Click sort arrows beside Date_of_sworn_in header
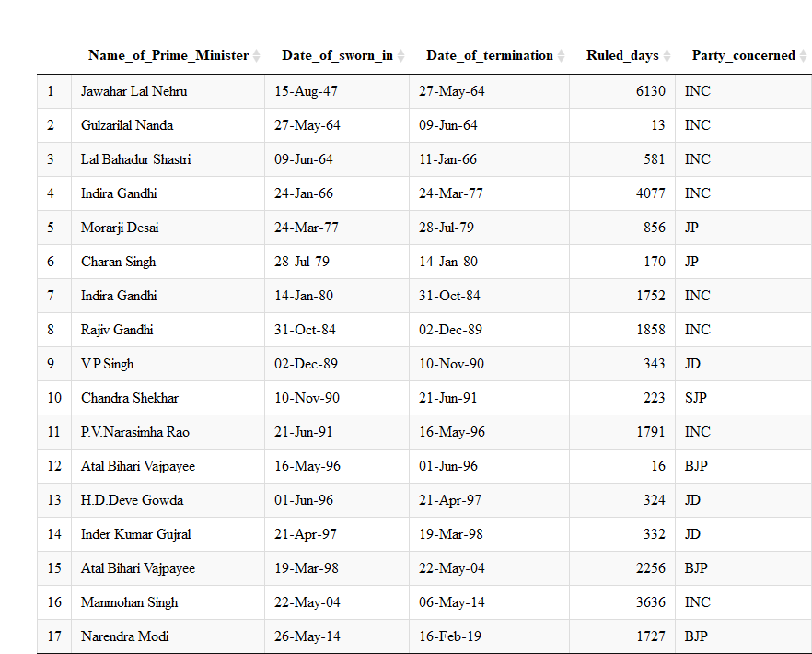812x654 pixels. coord(401,56)
